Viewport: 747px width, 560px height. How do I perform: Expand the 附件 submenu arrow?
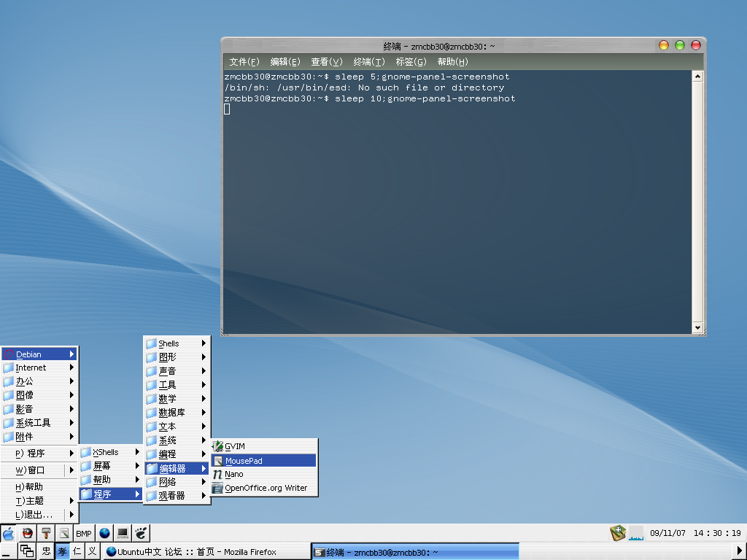71,436
